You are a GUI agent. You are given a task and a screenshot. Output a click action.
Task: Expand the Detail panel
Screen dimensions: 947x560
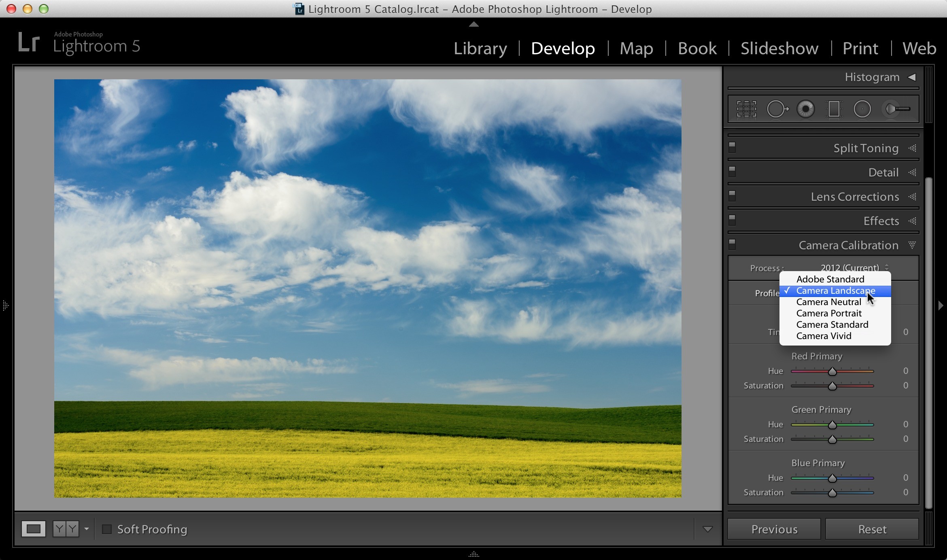[x=883, y=172]
